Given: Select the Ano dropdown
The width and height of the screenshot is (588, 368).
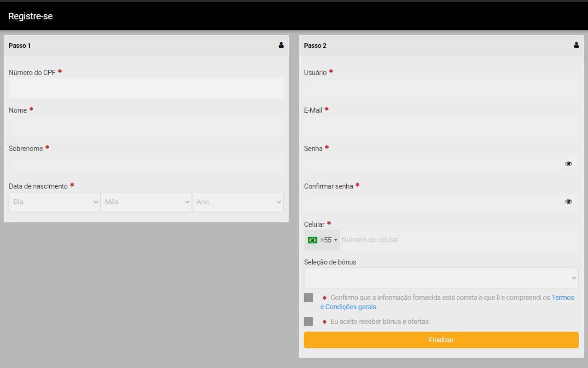Looking at the screenshot, I should [238, 202].
